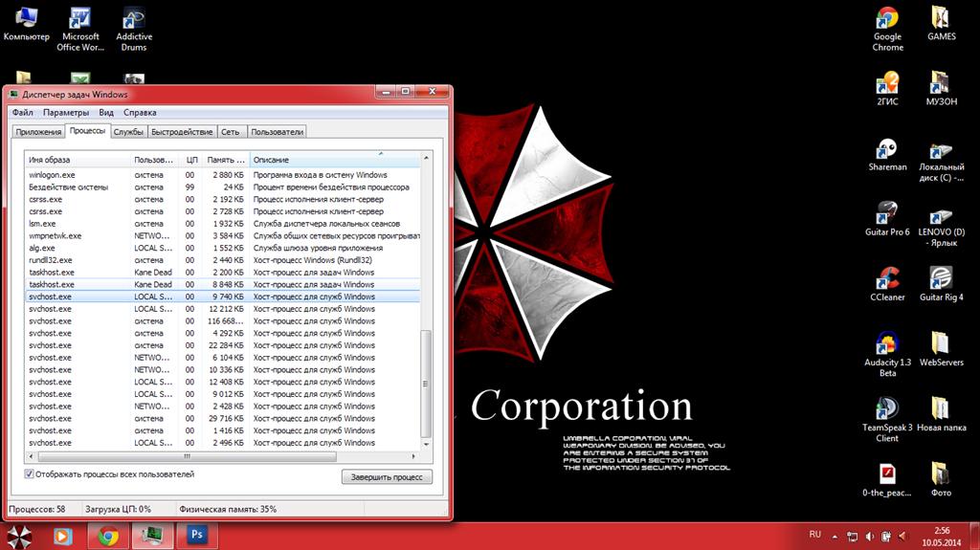Switch to the Сеть tab
980x550 pixels.
point(230,132)
